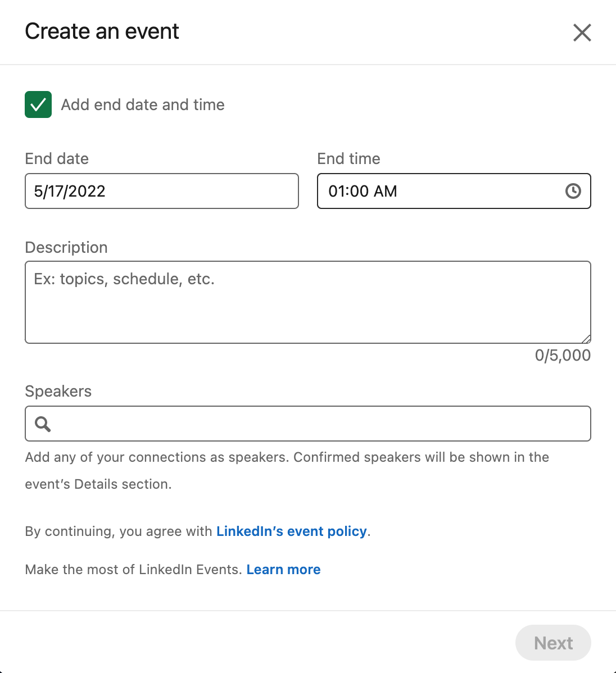The image size is (616, 673).
Task: Click inside the Speakers search field
Action: click(320, 424)
